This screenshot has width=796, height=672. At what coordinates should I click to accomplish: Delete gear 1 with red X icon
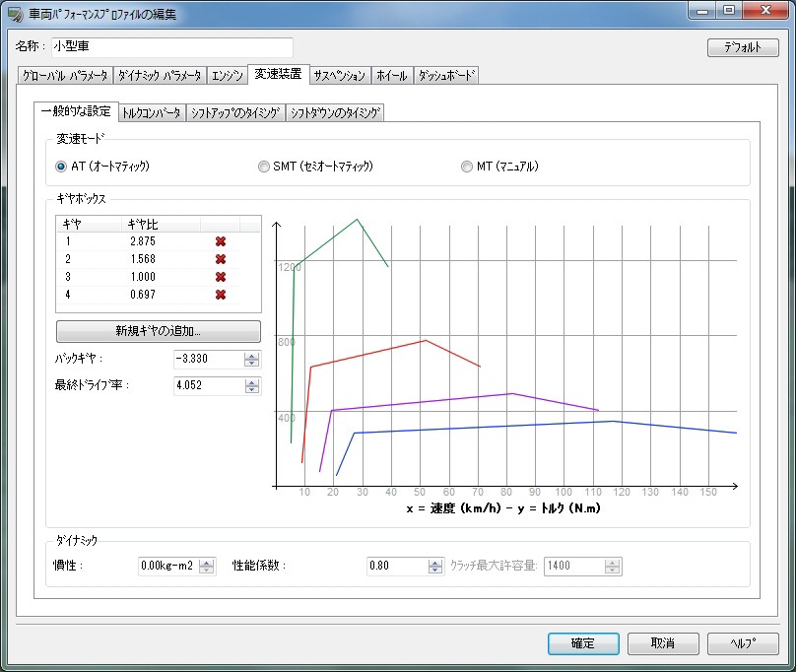221,241
